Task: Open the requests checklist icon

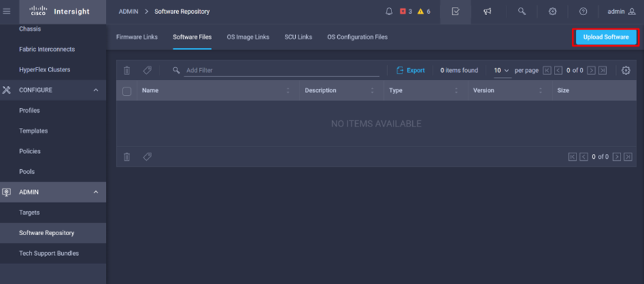Action: tap(455, 12)
